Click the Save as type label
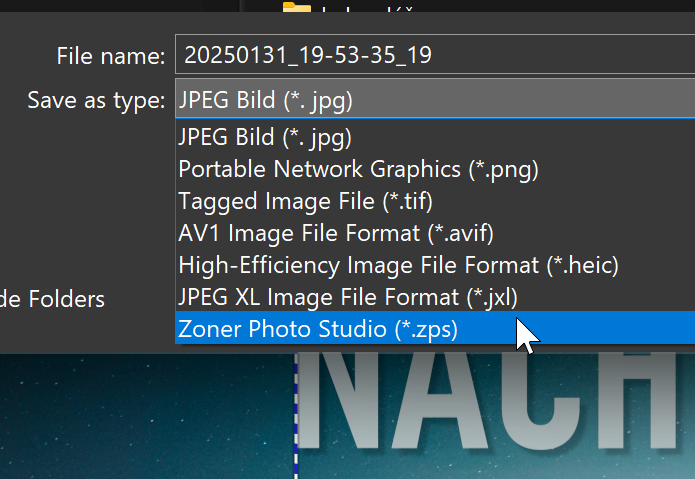 click(x=96, y=100)
